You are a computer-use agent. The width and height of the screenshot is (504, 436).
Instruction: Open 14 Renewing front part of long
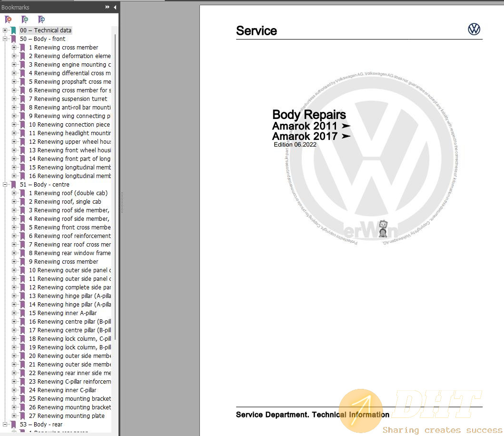point(70,159)
